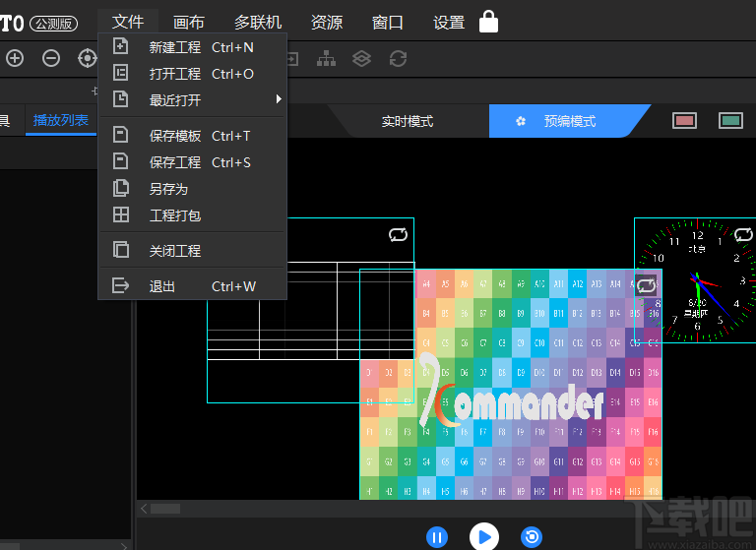Expand the 最近打开 submenu arrow
756x550 pixels.
tap(279, 98)
